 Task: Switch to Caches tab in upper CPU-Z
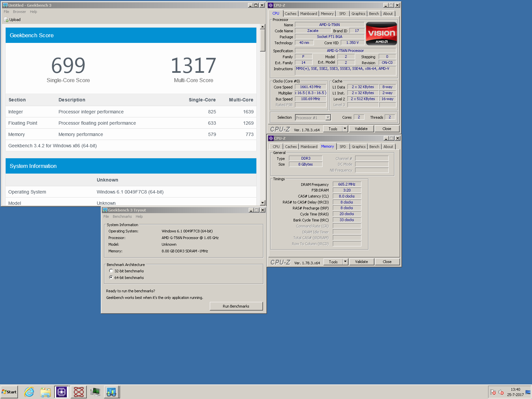click(x=290, y=14)
